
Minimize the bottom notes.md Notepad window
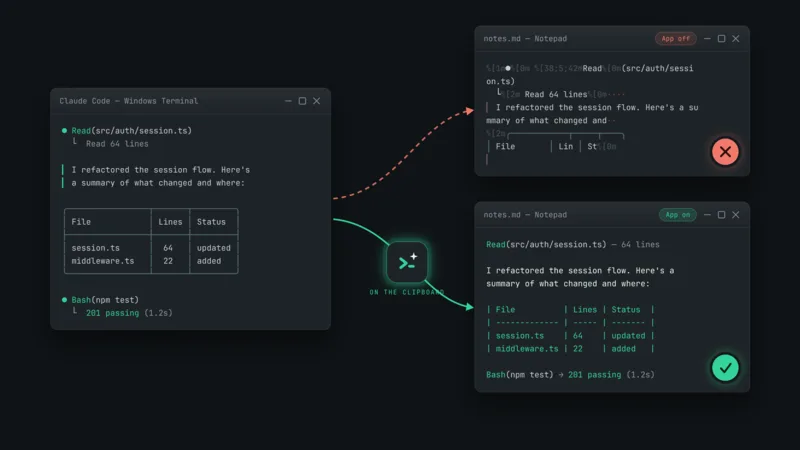pos(707,215)
